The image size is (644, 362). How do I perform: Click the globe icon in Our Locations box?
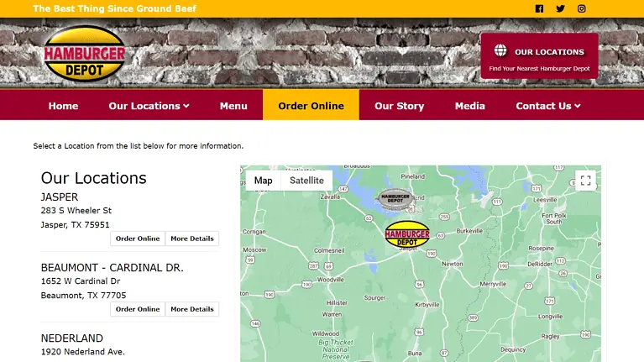point(500,50)
